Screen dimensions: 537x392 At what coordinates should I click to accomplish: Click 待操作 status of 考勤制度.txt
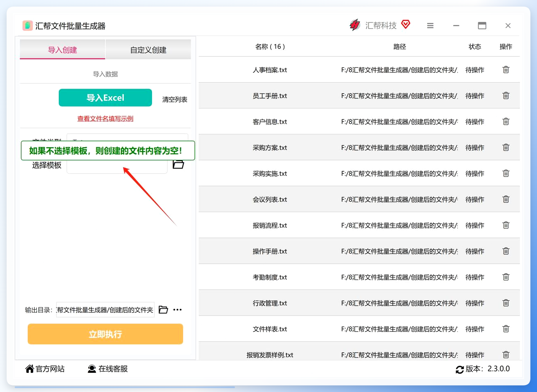pos(475,277)
